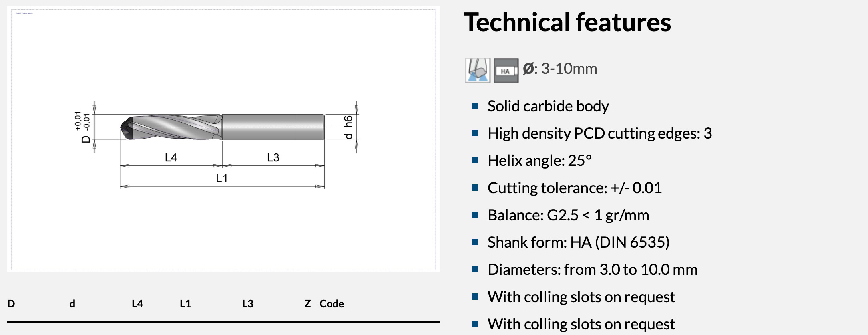The image size is (868, 335).
Task: Click the Ø 3-10mm diameter range label
Action: point(560,69)
